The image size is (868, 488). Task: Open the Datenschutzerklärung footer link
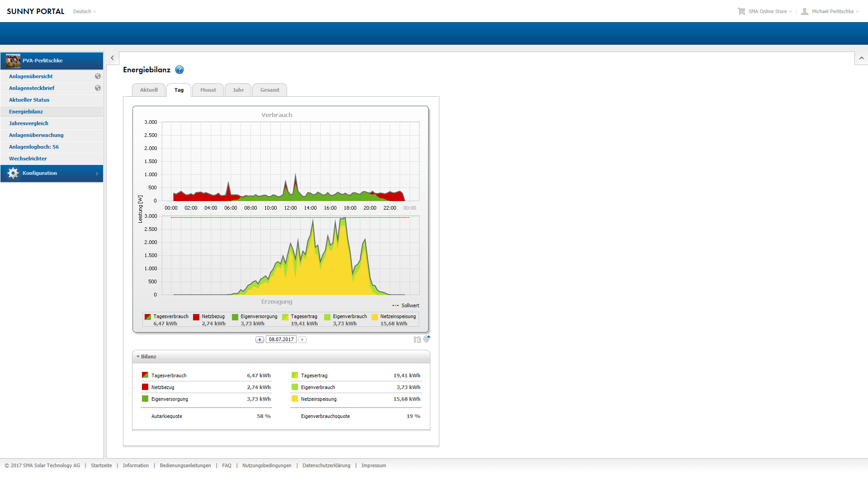pyautogui.click(x=326, y=465)
